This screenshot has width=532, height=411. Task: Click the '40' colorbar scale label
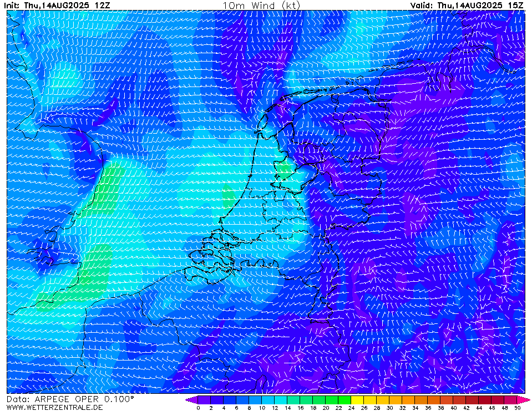coord(454,408)
